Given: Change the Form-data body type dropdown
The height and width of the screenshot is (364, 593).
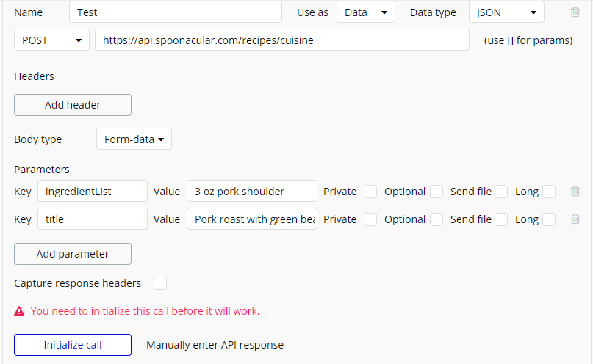Looking at the screenshot, I should coord(134,139).
